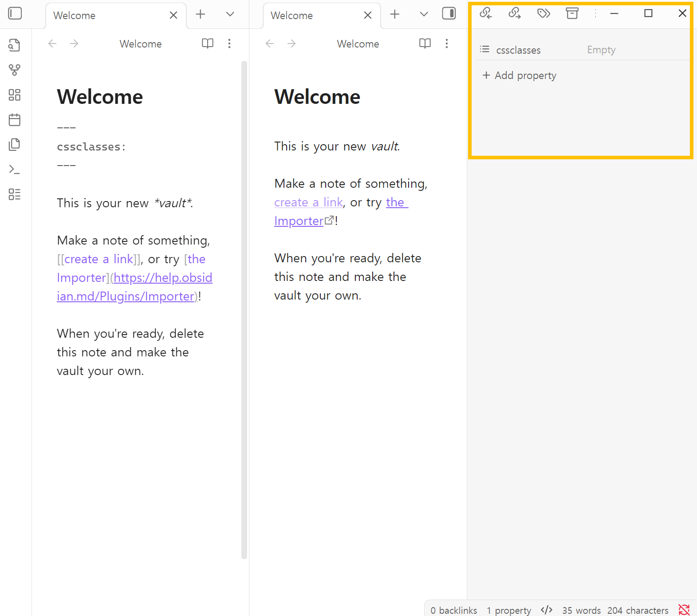Toggle the left sidebar
Viewport: 697px width, 616px height.
point(15,13)
